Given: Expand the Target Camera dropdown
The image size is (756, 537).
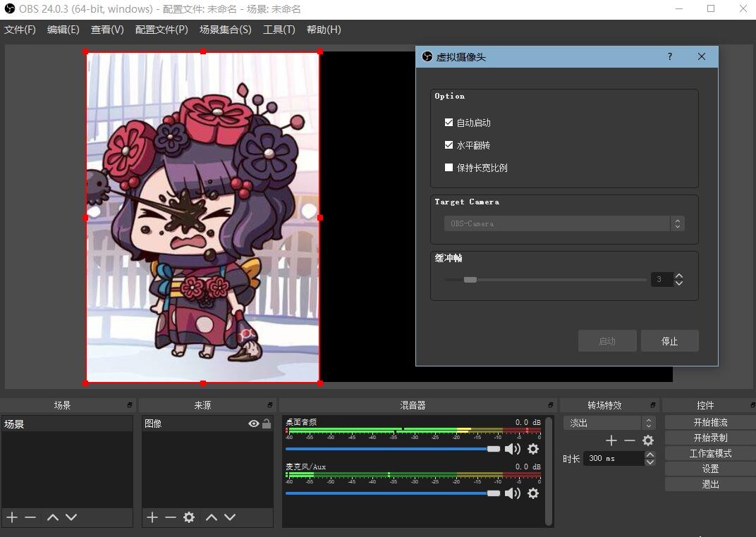Looking at the screenshot, I should 677,223.
